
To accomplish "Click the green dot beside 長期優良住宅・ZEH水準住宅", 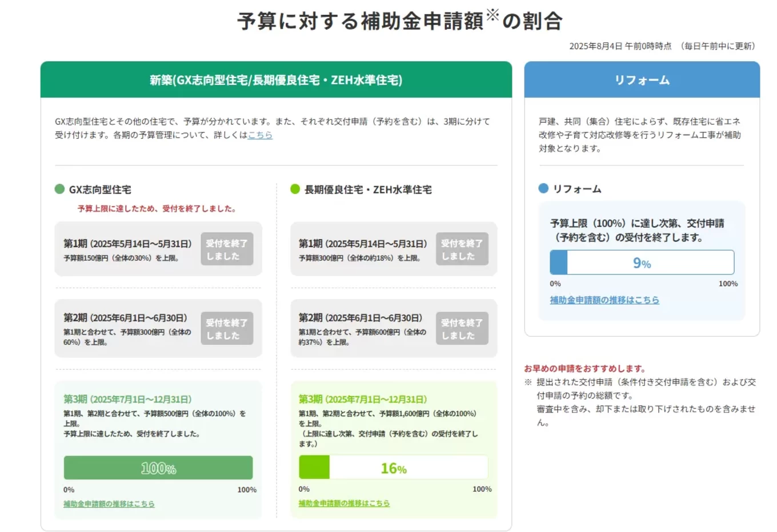I will pos(295,189).
